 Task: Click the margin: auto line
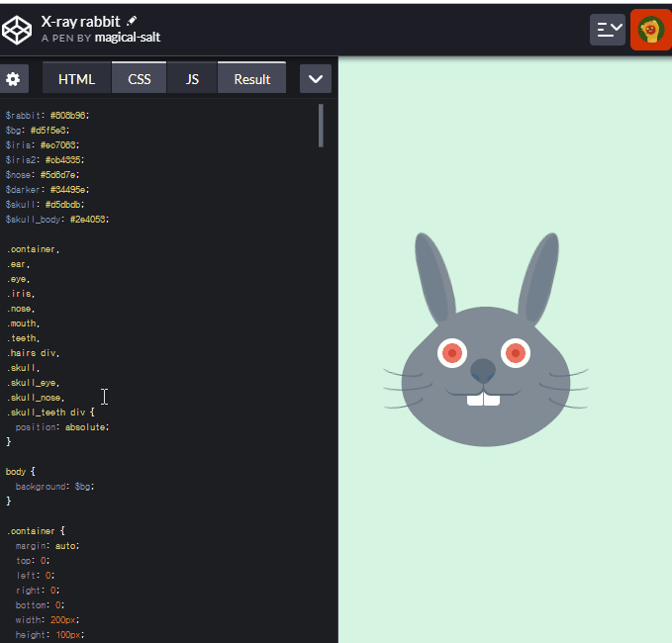coord(48,546)
